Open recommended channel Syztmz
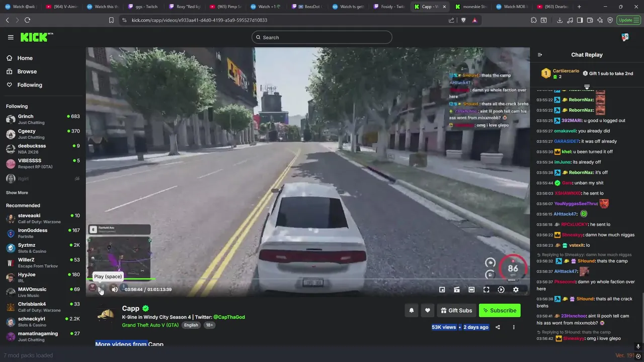Screen dimensions: 644x362 pos(43,248)
